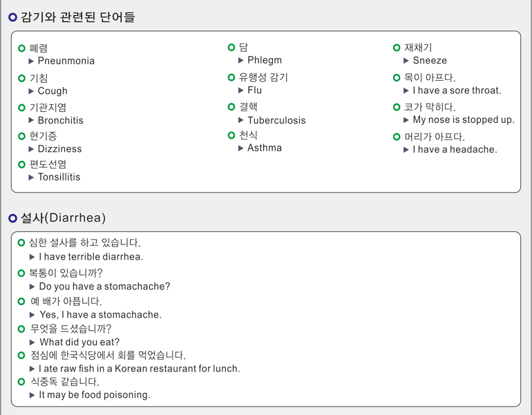Click the green bullet beside 천식
This screenshot has height=415, width=532.
[x=231, y=135]
